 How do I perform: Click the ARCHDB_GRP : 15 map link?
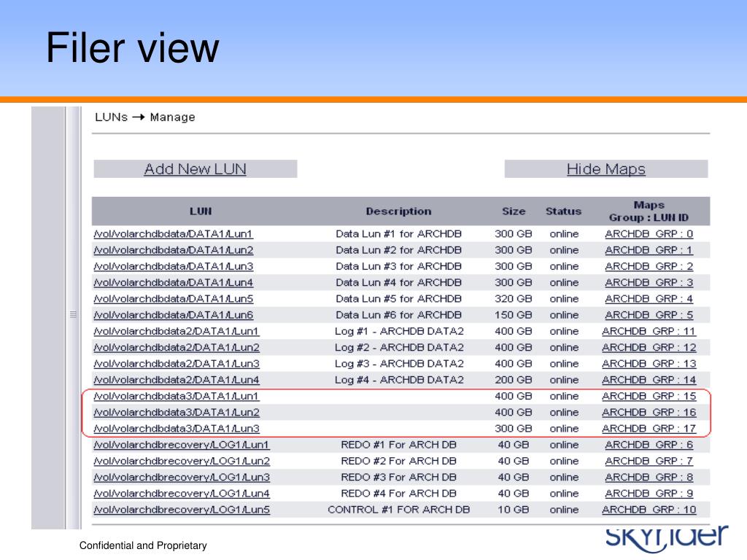[649, 396]
